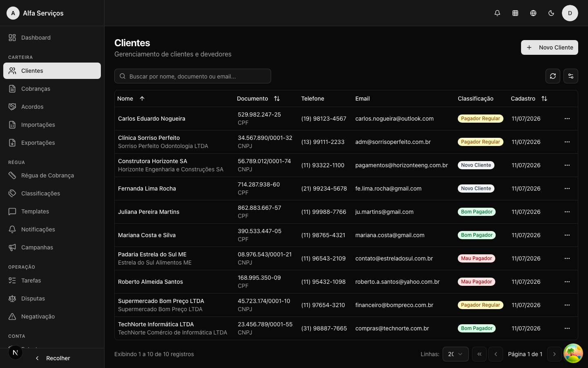The width and height of the screenshot is (588, 368).
Task: Go to the next page
Action: pos(555,354)
